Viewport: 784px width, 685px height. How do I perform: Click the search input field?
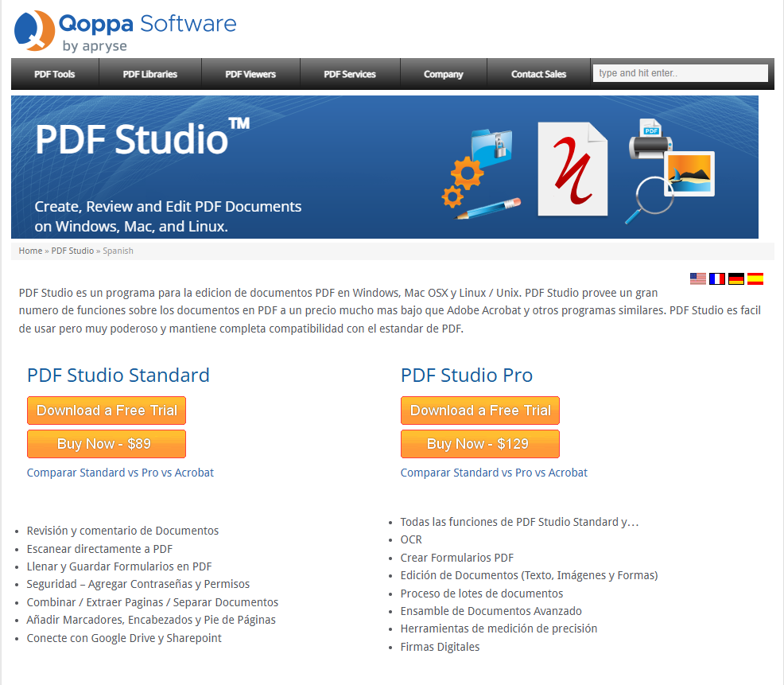(679, 72)
